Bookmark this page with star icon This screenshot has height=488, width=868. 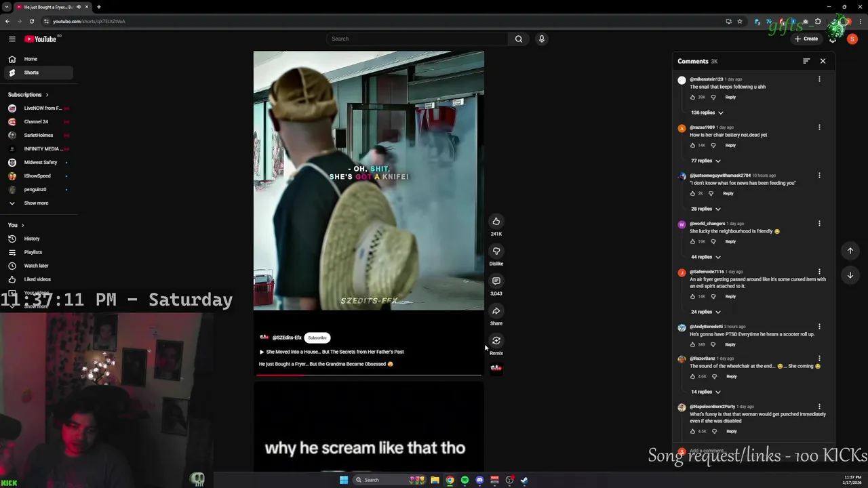point(740,21)
